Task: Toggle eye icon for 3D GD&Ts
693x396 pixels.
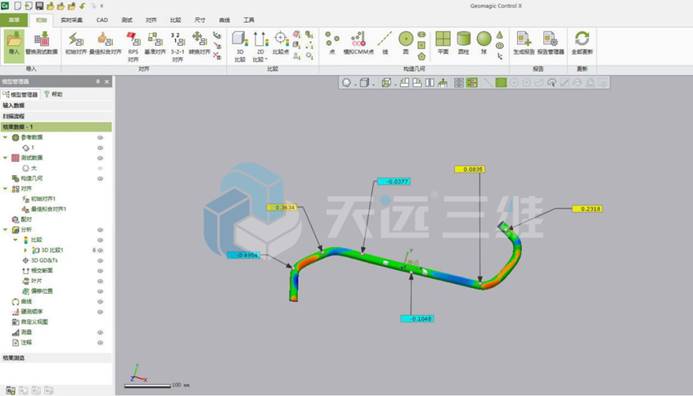Action: click(100, 260)
